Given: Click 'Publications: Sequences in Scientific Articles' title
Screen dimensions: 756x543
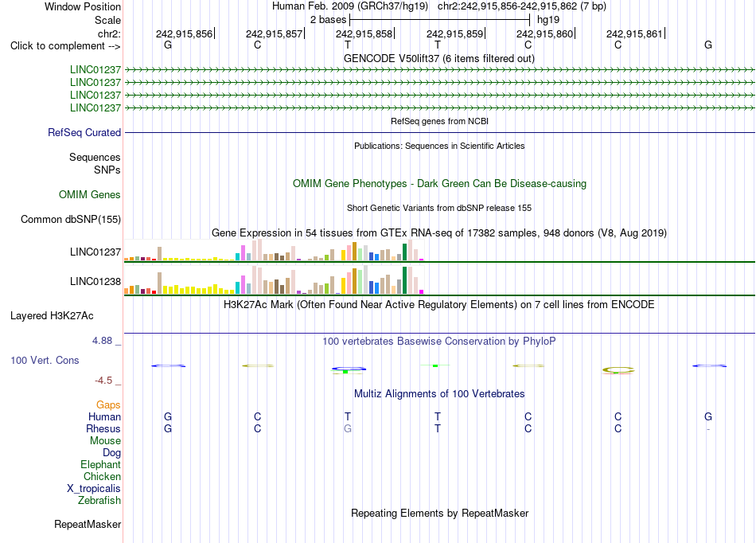Looking at the screenshot, I should tap(439, 146).
